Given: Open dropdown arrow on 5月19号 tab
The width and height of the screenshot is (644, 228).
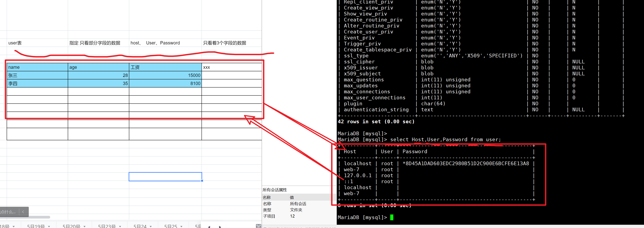Looking at the screenshot, I should [49, 226].
